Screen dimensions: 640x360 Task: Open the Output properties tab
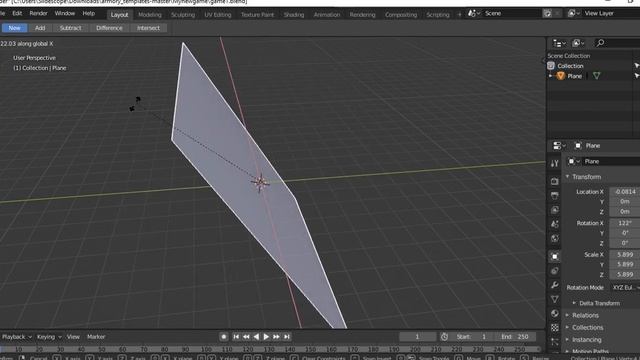[x=554, y=196]
